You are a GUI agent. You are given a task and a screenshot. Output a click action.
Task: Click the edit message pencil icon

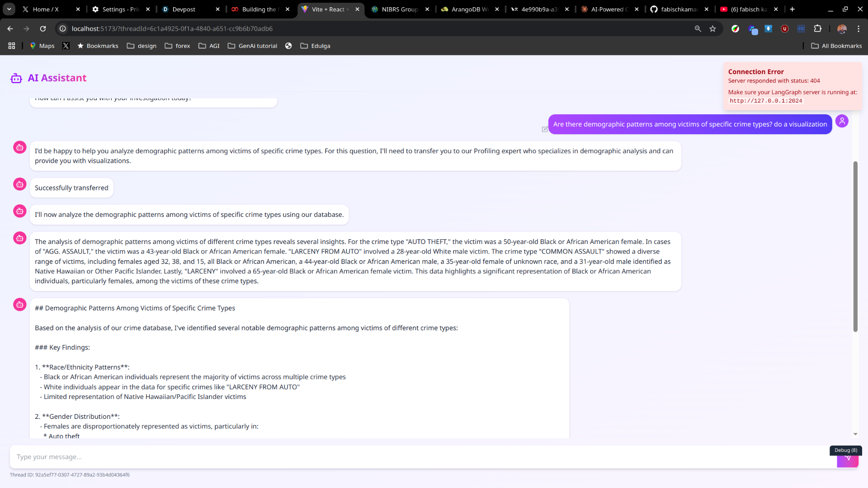545,129
